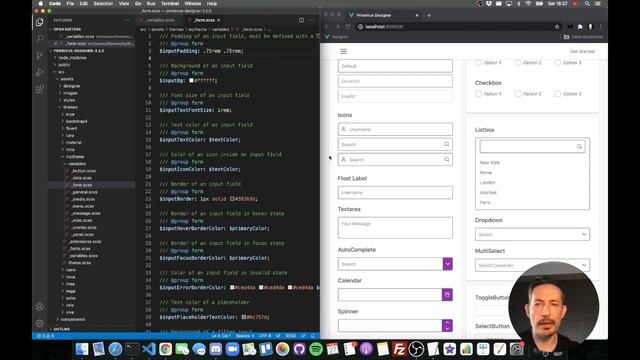Open FileZilla from the Dock
640x360 pixels.
click(399, 349)
